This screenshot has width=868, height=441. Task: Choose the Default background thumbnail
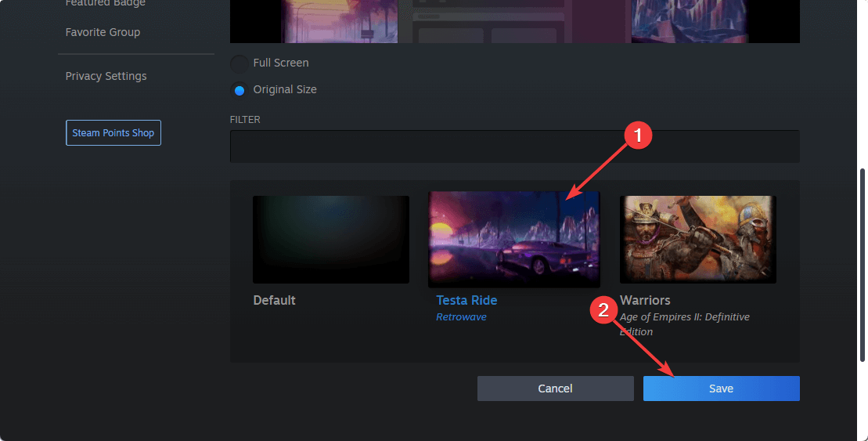pyautogui.click(x=331, y=240)
